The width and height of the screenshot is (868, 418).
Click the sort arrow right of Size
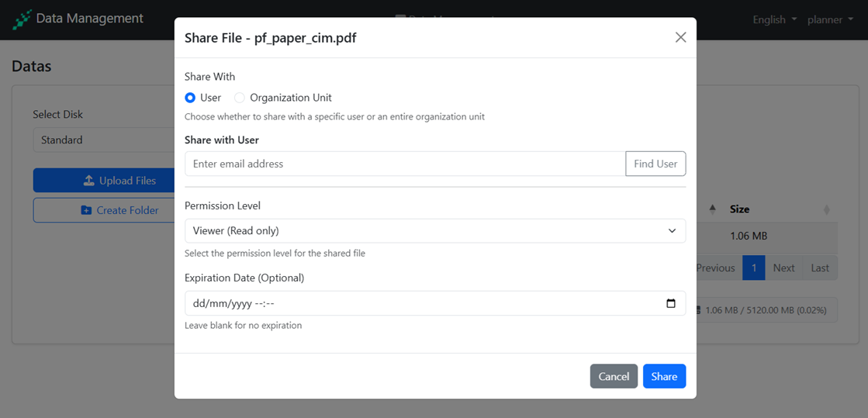(x=826, y=209)
